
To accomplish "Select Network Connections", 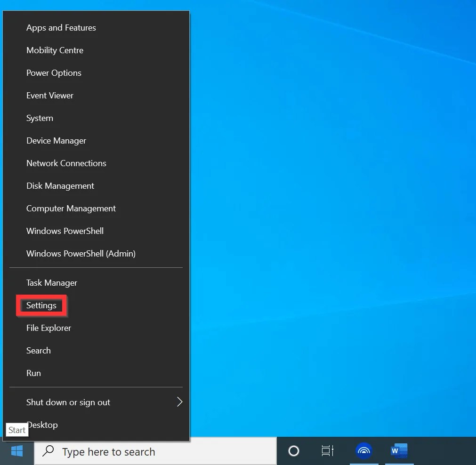I will 96,163.
